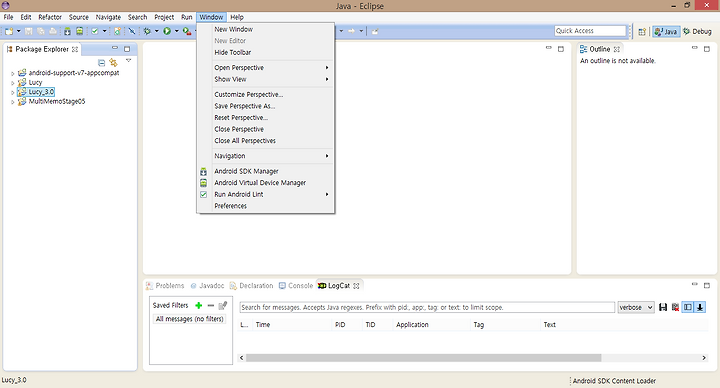Image resolution: width=720 pixels, height=388 pixels.
Task: Open the Help menu
Action: click(237, 17)
